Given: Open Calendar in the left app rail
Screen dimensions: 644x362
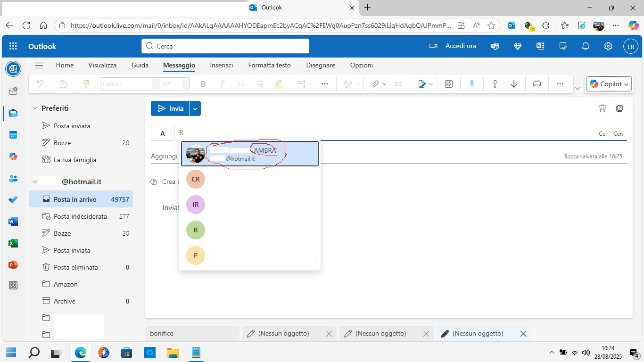Looking at the screenshot, I should [13, 135].
